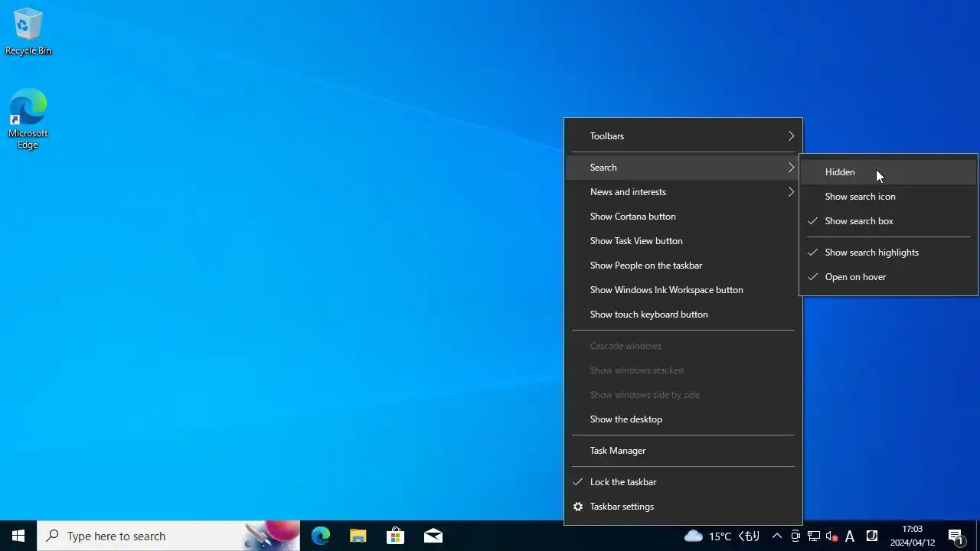Click the Search menu entry
Image resolution: width=980 pixels, height=551 pixels.
[683, 168]
